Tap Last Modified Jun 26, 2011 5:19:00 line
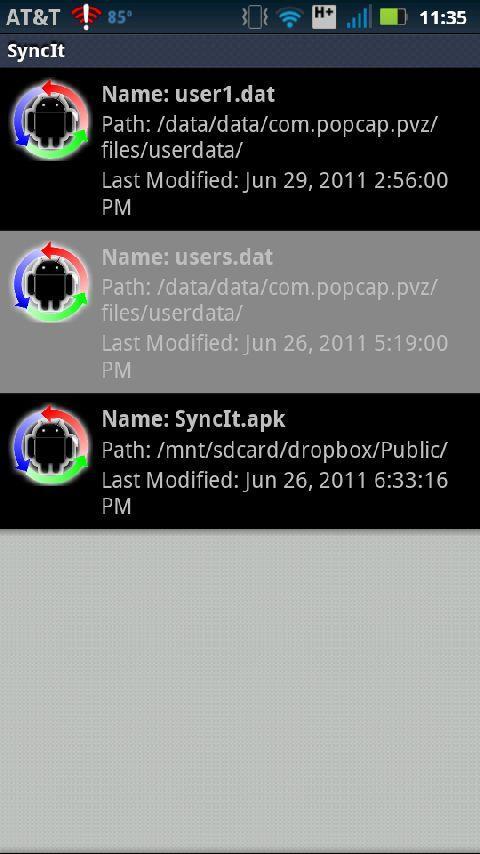 coord(275,356)
